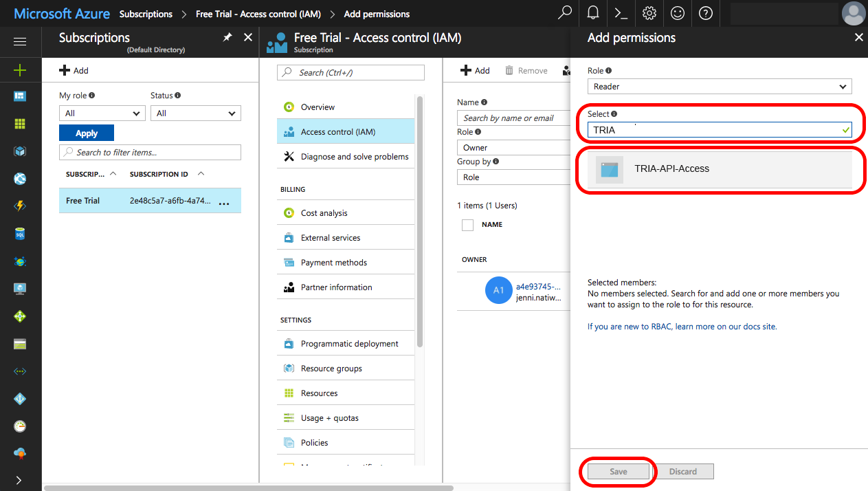Open the portal settings gear

(x=649, y=13)
